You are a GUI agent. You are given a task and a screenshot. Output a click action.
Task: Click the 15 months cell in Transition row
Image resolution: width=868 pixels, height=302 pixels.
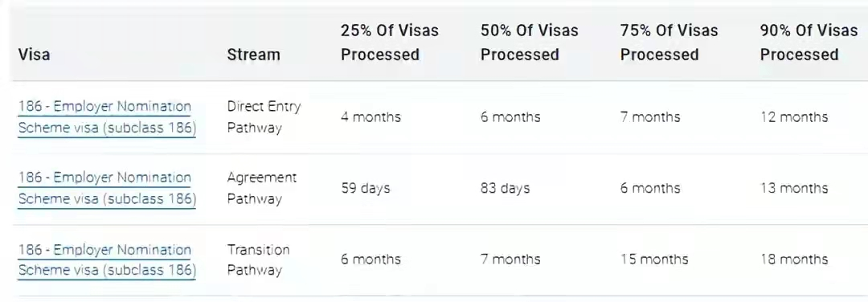tap(654, 259)
